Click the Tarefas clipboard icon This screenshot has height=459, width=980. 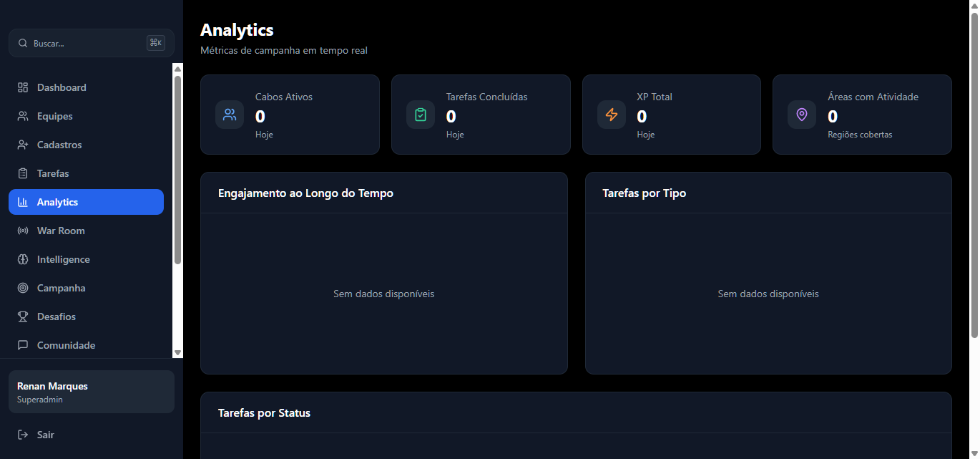(x=23, y=173)
